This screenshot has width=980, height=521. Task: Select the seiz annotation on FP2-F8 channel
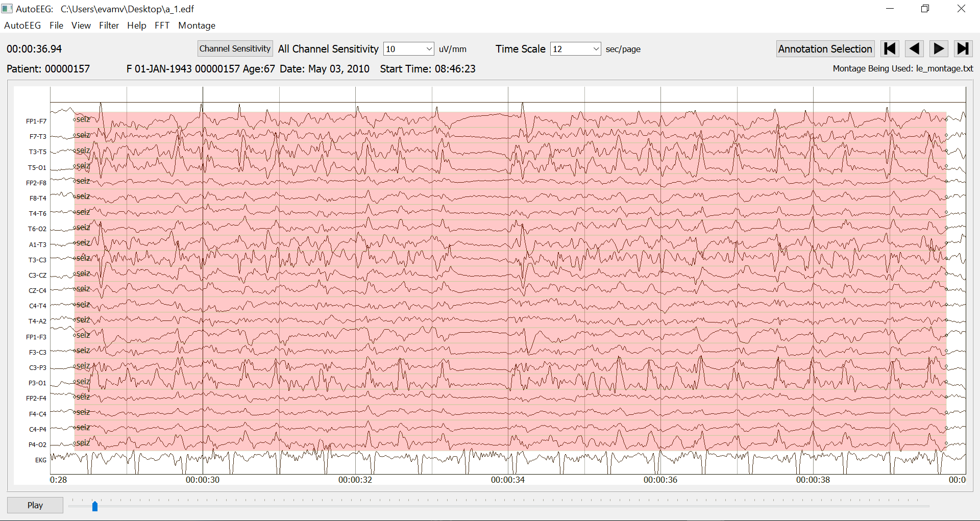[83, 181]
